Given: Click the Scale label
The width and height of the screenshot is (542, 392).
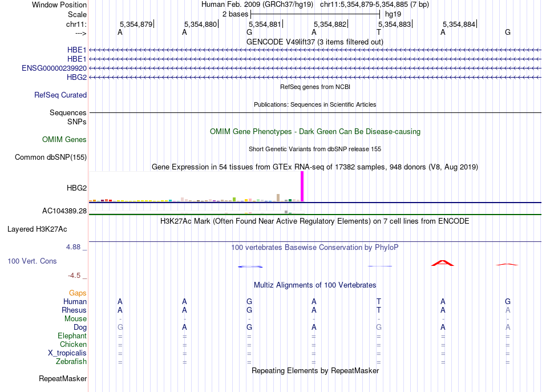Looking at the screenshot, I should pos(77,14).
